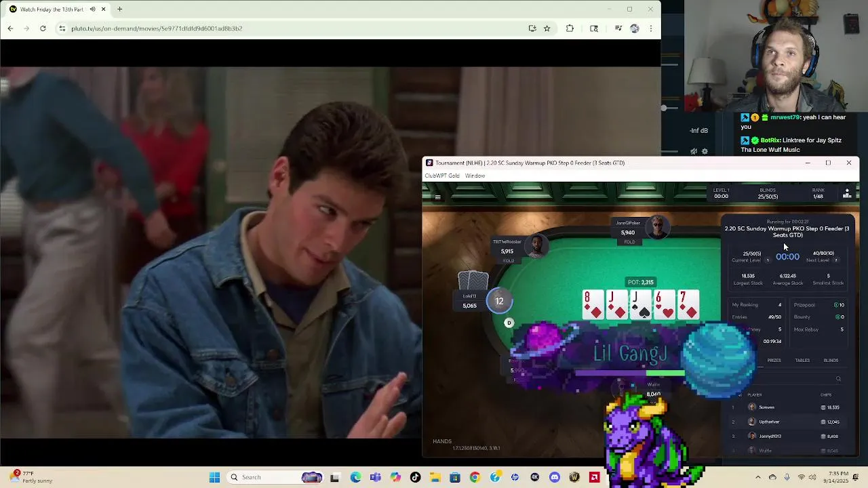Click install app icon in address bar
This screenshot has height=488, width=868.
pyautogui.click(x=532, y=28)
